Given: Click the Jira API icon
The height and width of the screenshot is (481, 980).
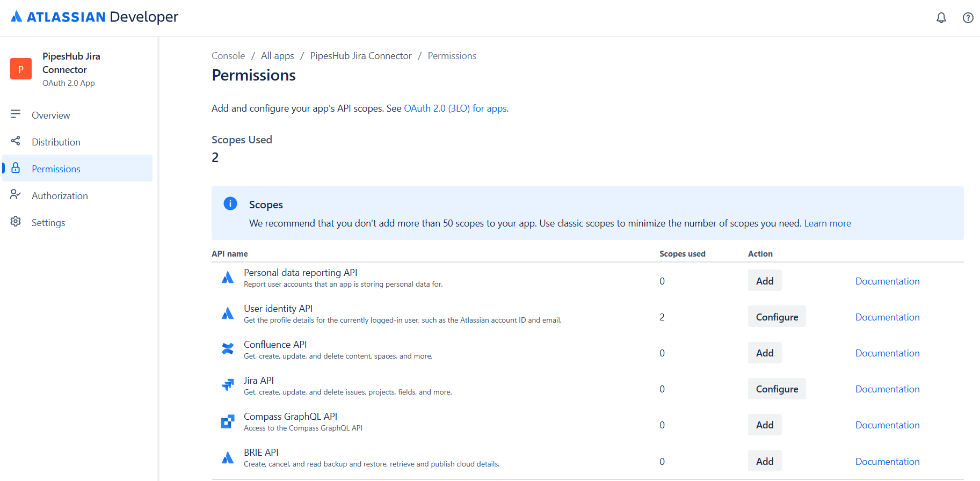Looking at the screenshot, I should tap(228, 385).
